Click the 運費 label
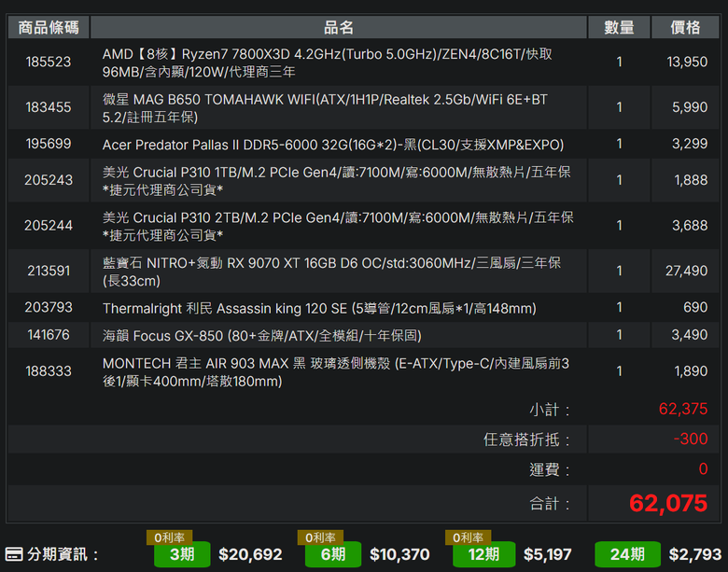The image size is (728, 572). tap(549, 470)
